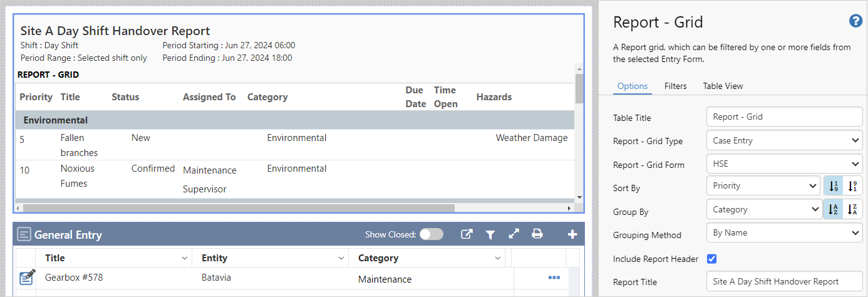This screenshot has width=868, height=297.
Task: Switch to the Table View tab
Action: click(723, 86)
